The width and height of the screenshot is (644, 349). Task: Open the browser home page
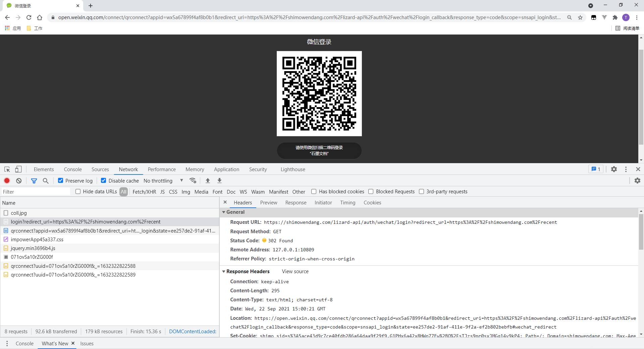pyautogui.click(x=40, y=17)
